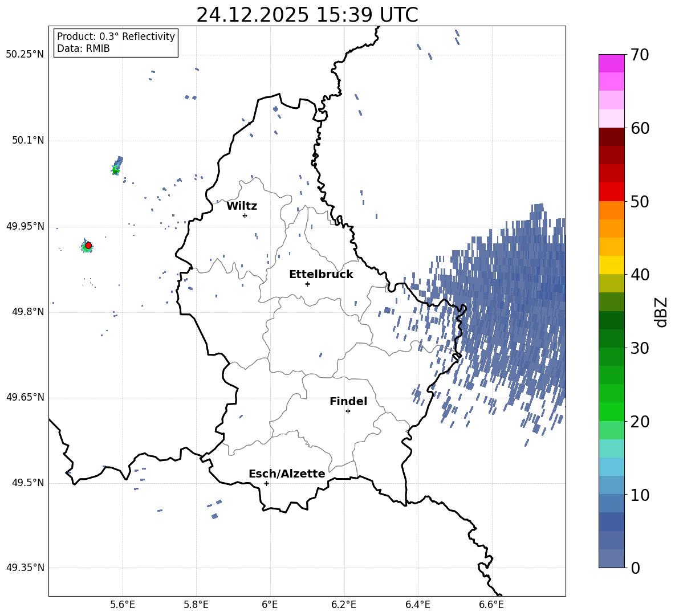Click the light green swatch just below 20
Screen dimensions: 675x616
click(x=612, y=430)
